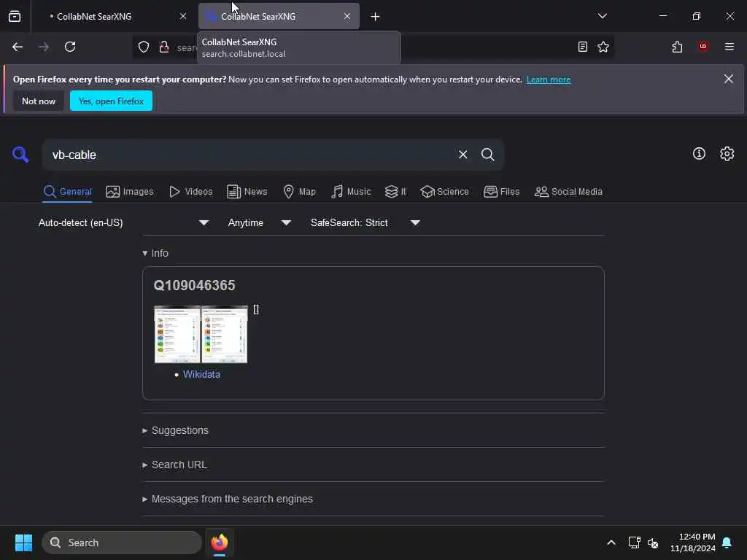The height and width of the screenshot is (560, 747).
Task: Open the tracking protection shield icon
Action: click(144, 47)
